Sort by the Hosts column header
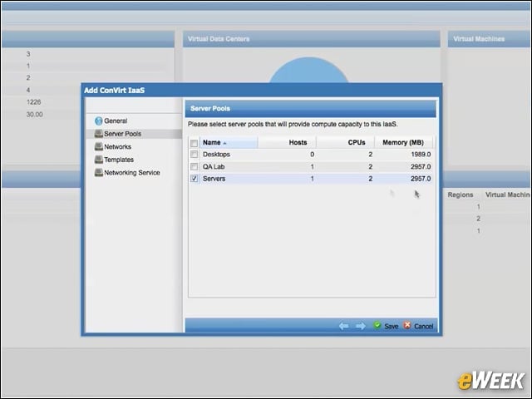 287,142
